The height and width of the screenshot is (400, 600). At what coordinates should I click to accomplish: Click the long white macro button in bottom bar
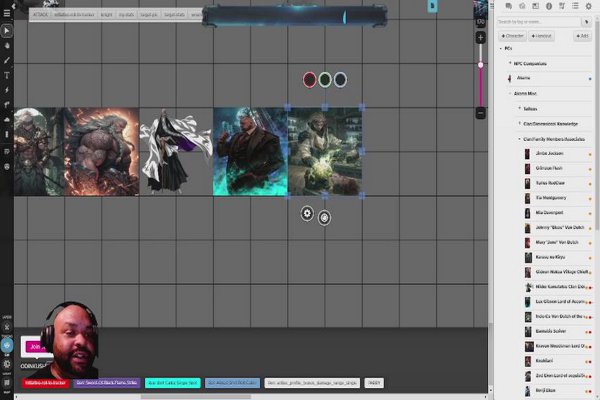tap(312, 383)
